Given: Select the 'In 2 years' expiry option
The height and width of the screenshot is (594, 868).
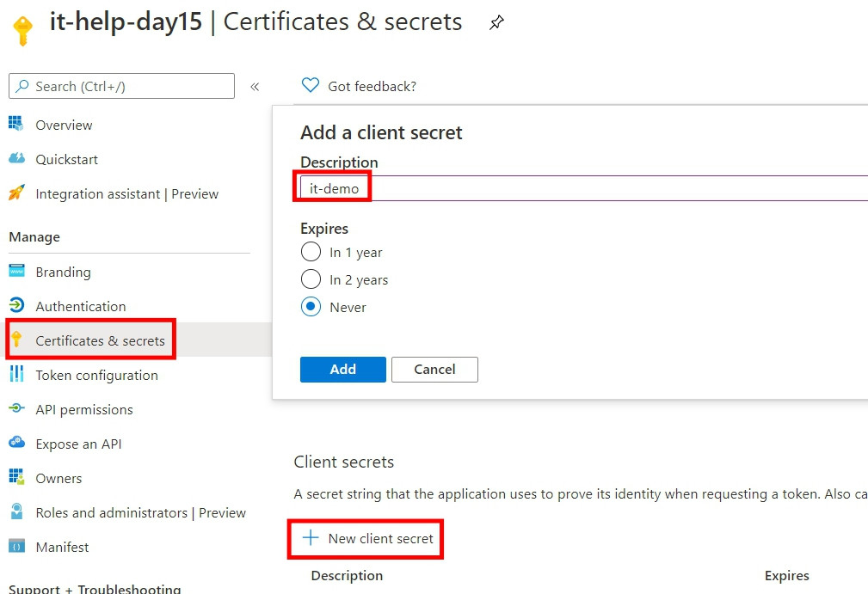Looking at the screenshot, I should click(x=311, y=280).
